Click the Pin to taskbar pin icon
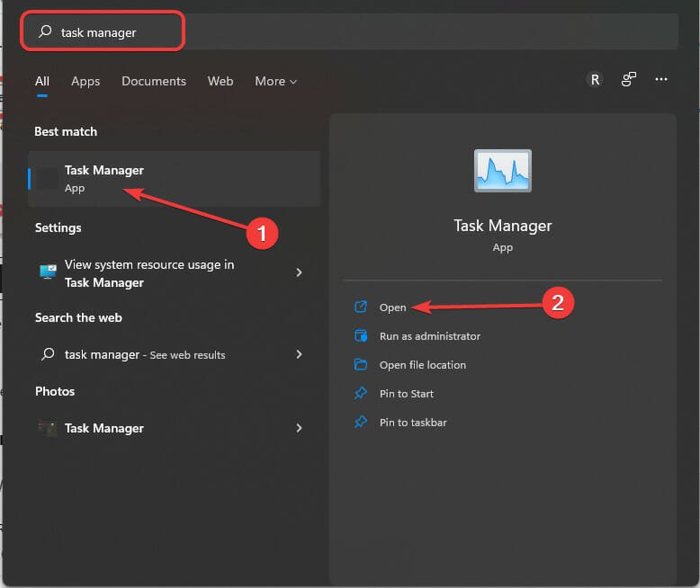Image resolution: width=700 pixels, height=588 pixels. (361, 423)
